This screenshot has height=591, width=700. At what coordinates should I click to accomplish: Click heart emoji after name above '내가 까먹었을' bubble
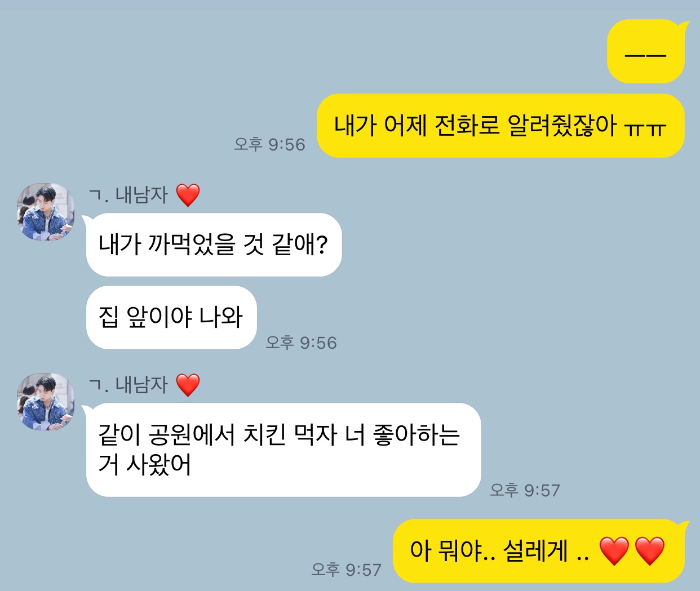(x=188, y=195)
